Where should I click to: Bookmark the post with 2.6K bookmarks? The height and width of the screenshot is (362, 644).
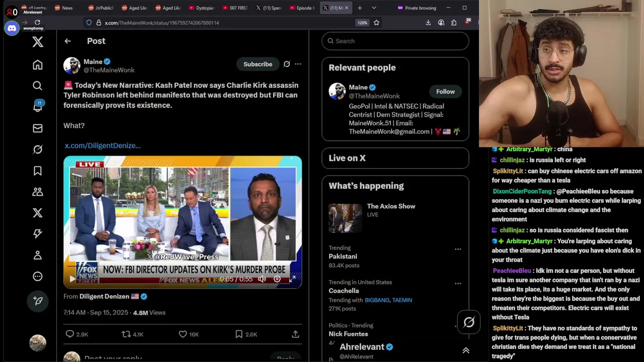246,334
